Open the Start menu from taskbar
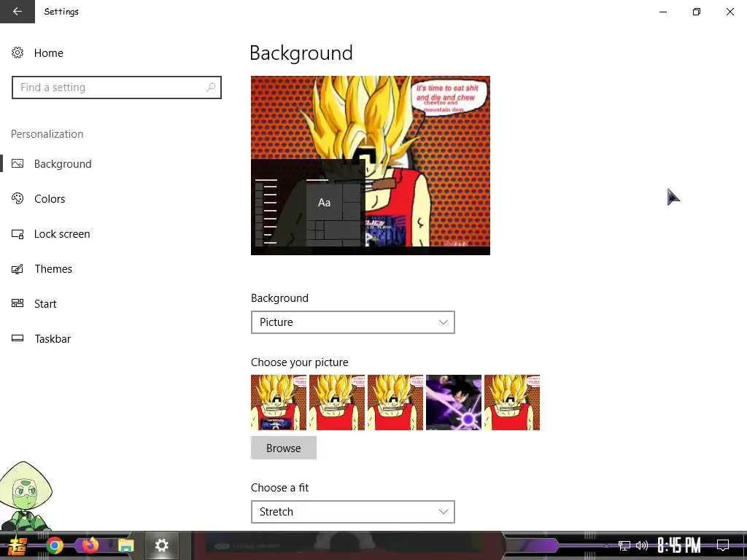The image size is (747, 560). click(x=18, y=545)
